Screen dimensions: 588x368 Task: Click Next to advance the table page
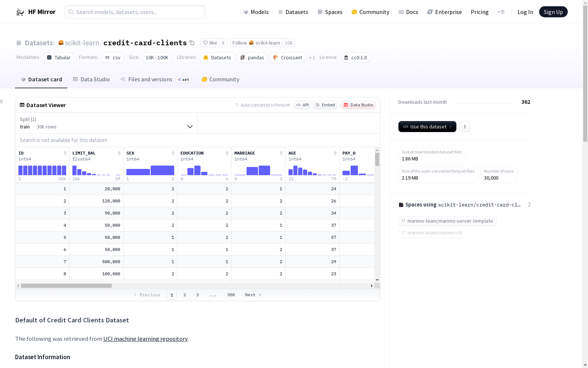click(x=253, y=295)
